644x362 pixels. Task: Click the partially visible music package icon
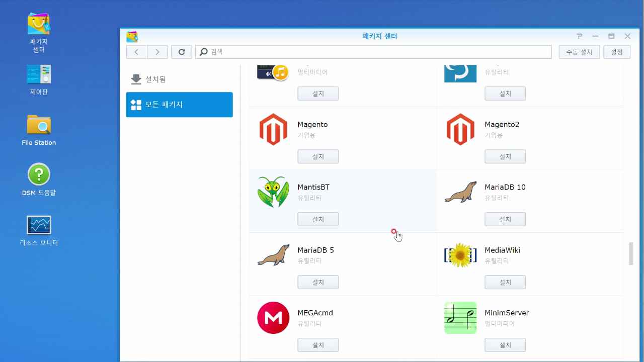coord(272,72)
